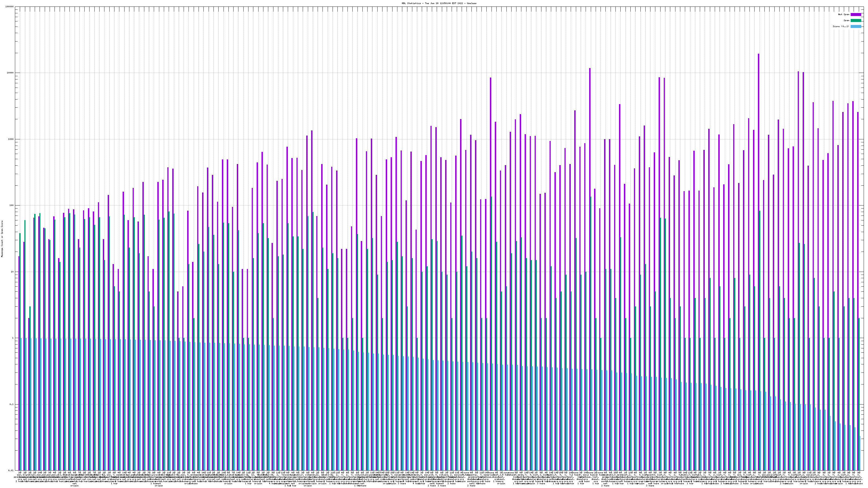
Task: Click the 0.1 y-axis tick label
Action: [x=12, y=404]
